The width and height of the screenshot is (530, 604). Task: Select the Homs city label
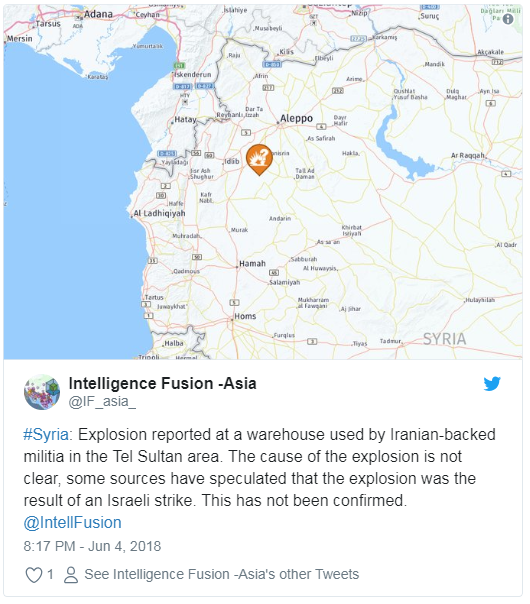[x=245, y=316]
